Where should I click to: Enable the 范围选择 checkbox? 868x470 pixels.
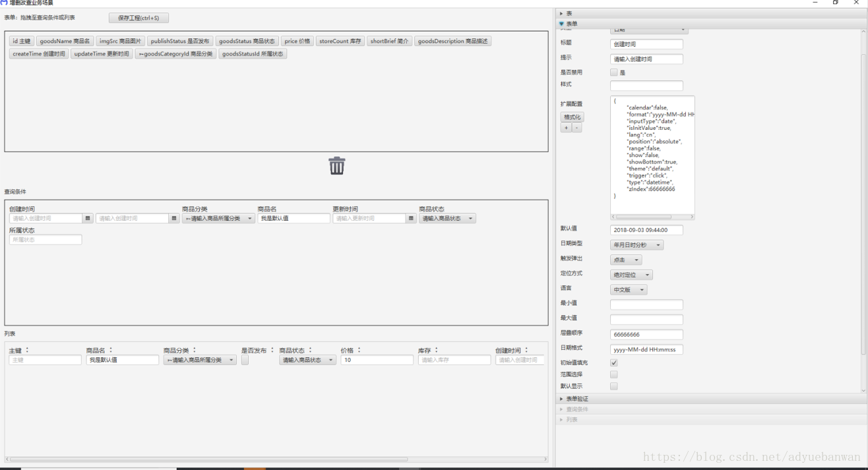tap(613, 374)
